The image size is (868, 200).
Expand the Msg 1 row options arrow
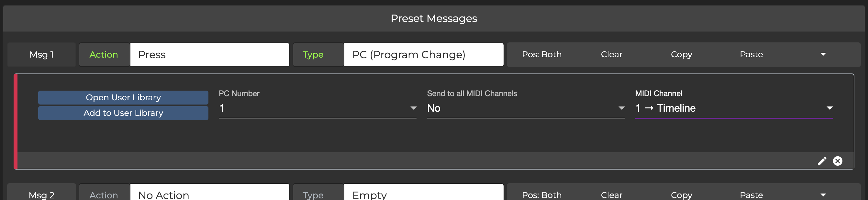point(823,55)
